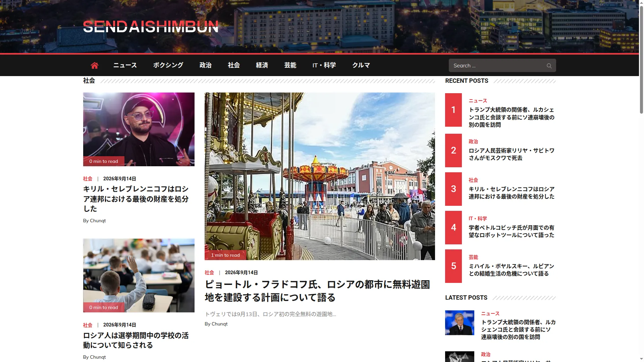Click the 社会 section heading
Viewport: 644px width, 362px height.
(x=89, y=80)
